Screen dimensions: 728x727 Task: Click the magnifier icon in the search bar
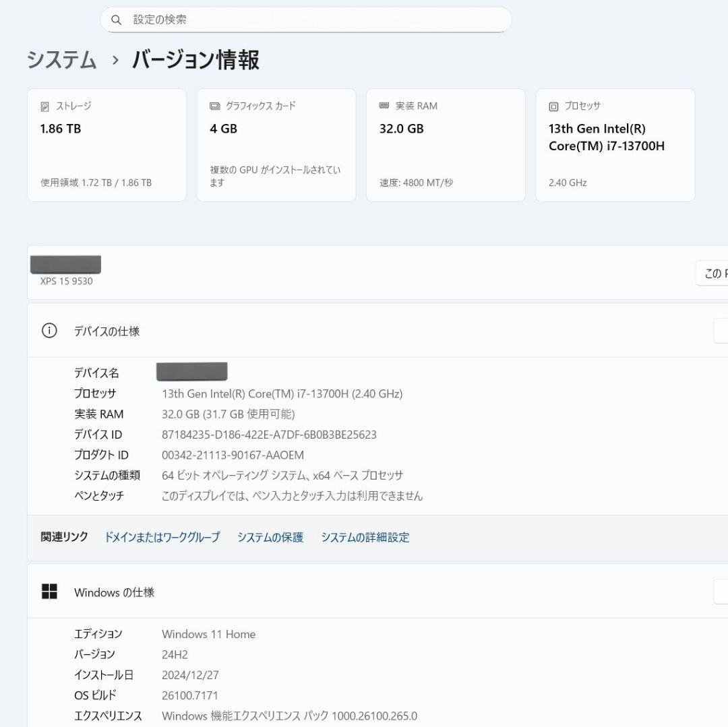click(116, 20)
